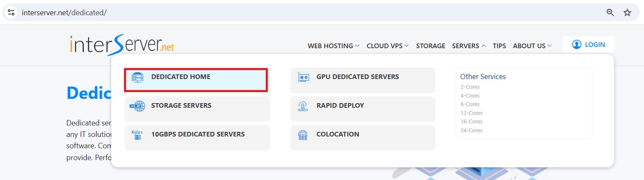Click the Colocation cage icon
The image size is (644, 180).
pos(303,135)
